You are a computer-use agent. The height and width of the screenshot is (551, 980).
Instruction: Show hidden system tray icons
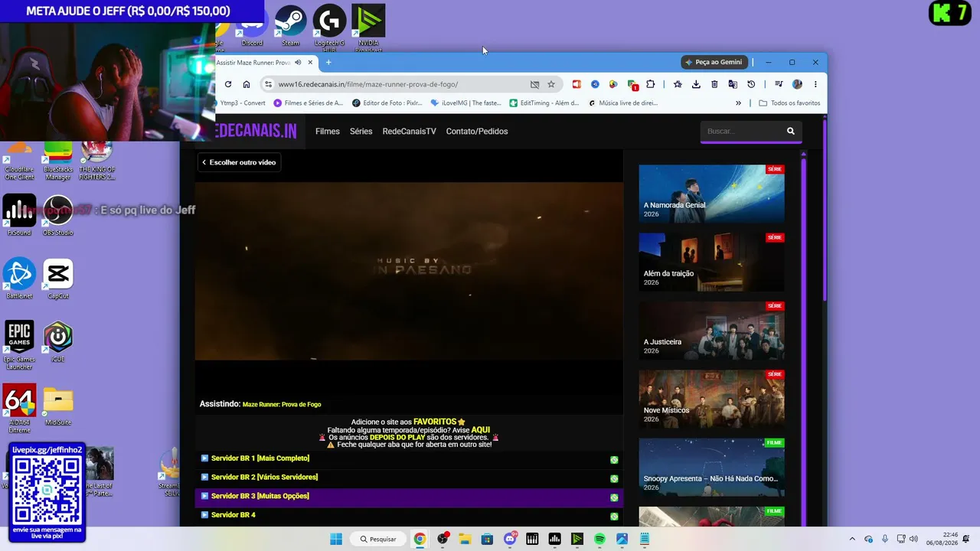(x=852, y=539)
